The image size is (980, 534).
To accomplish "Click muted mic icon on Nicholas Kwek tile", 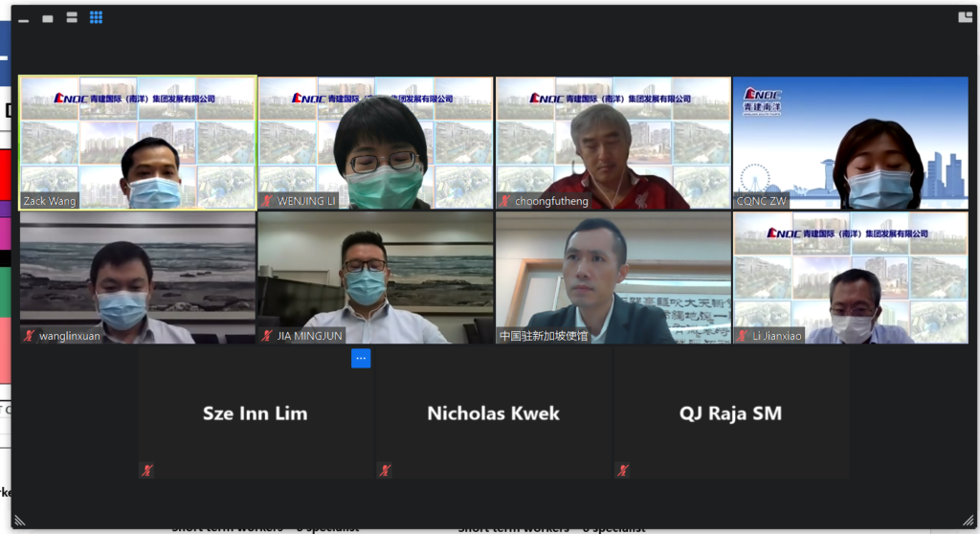I will click(385, 470).
